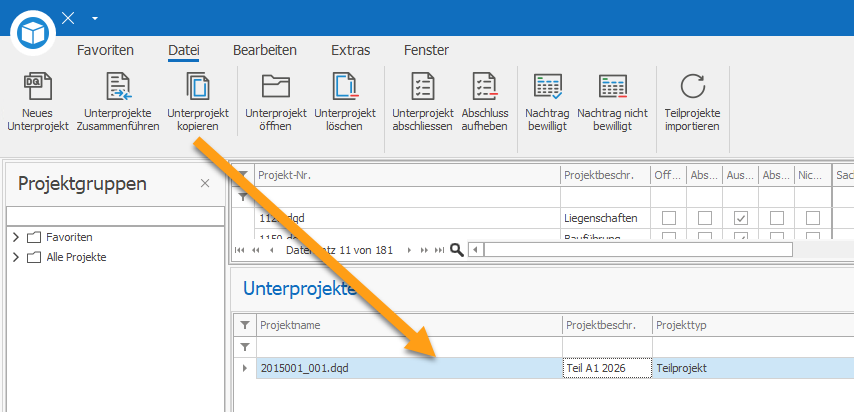Screen dimensions: 854x412
Task: Click the Off... column header
Action: pos(668,175)
